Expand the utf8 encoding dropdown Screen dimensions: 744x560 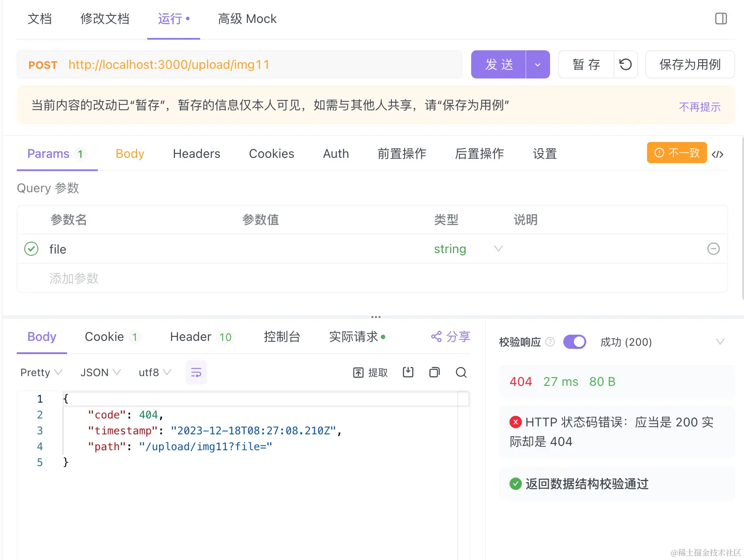click(x=155, y=373)
